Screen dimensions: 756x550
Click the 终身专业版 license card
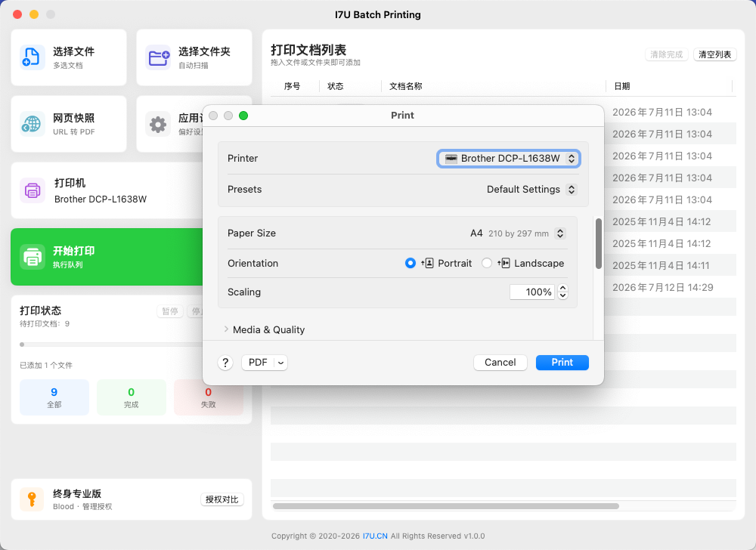point(132,499)
